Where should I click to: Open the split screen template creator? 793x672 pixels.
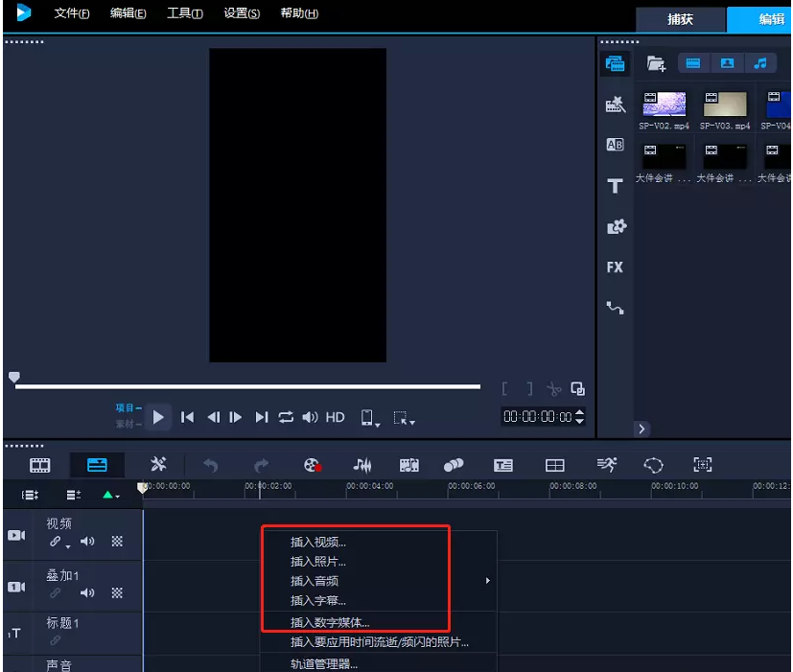[x=554, y=465]
